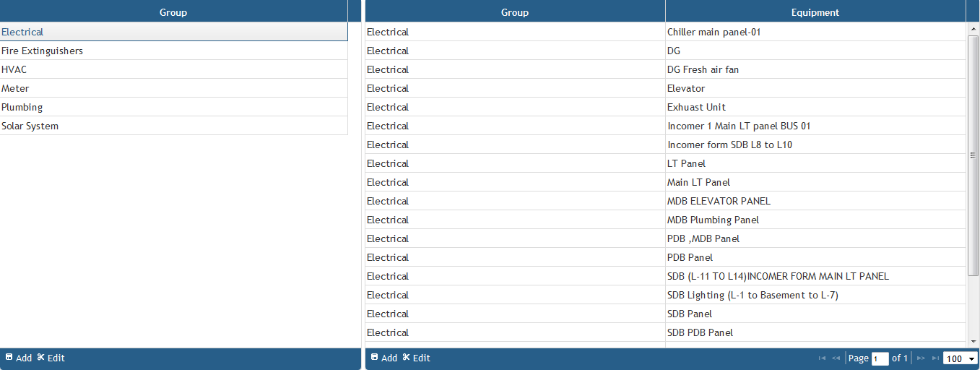Sort by left panel Group column header
980x370 pixels.
click(173, 12)
